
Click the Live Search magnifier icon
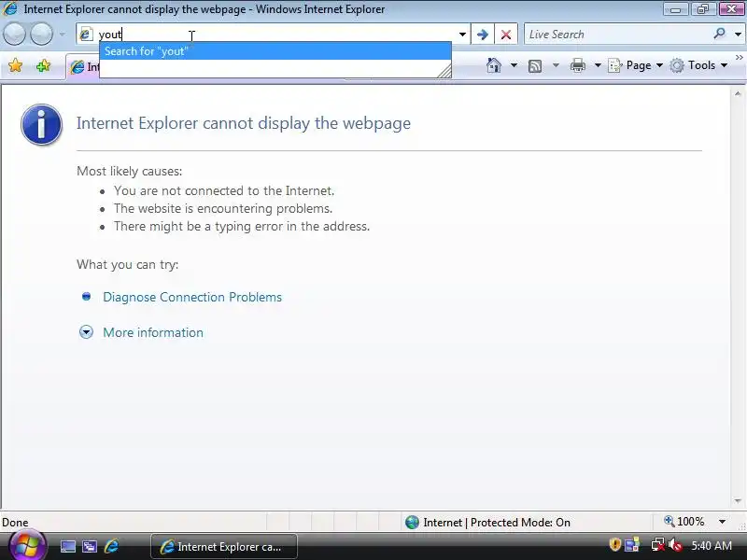tap(719, 34)
